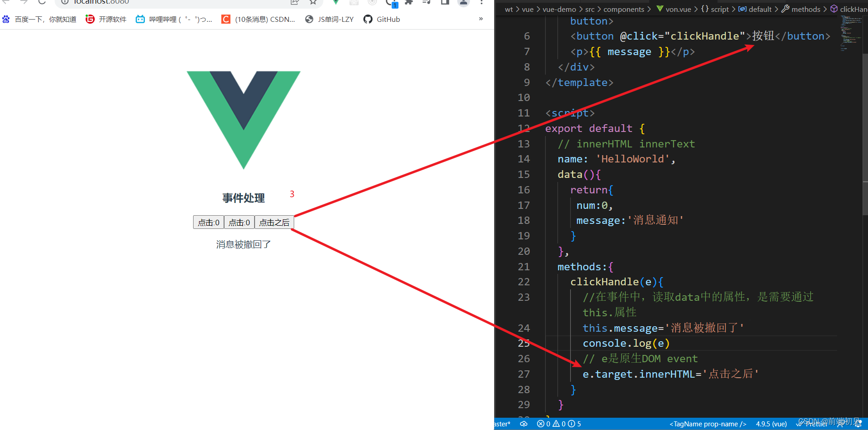This screenshot has width=868, height=430.
Task: Click the Prettier status item
Action: [x=812, y=424]
